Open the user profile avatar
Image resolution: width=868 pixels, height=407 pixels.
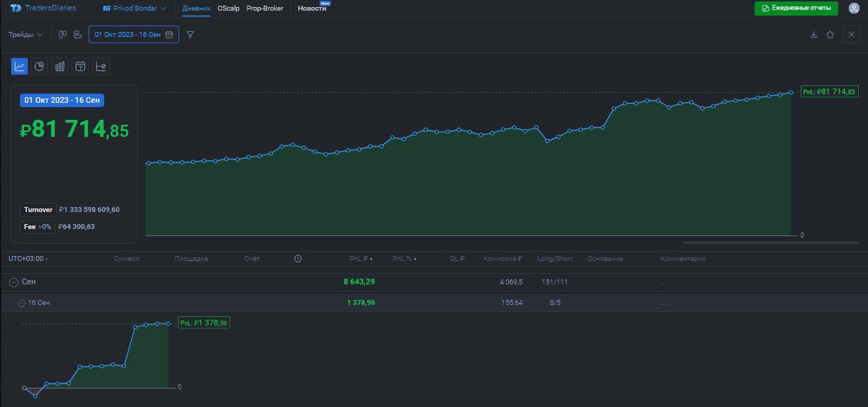pos(854,9)
